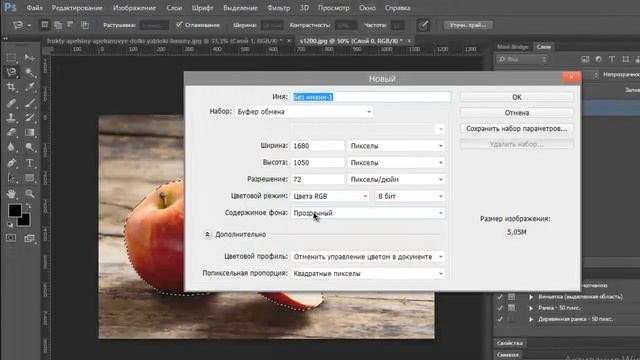This screenshot has width=640, height=360.
Task: Select the Eyedropper tool
Action: (30, 87)
